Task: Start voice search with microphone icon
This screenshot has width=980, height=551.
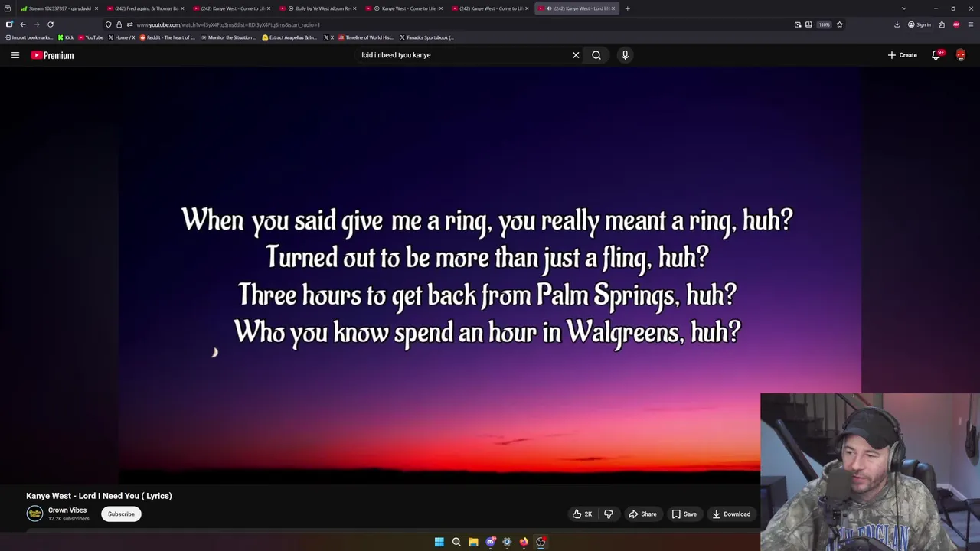Action: point(625,55)
